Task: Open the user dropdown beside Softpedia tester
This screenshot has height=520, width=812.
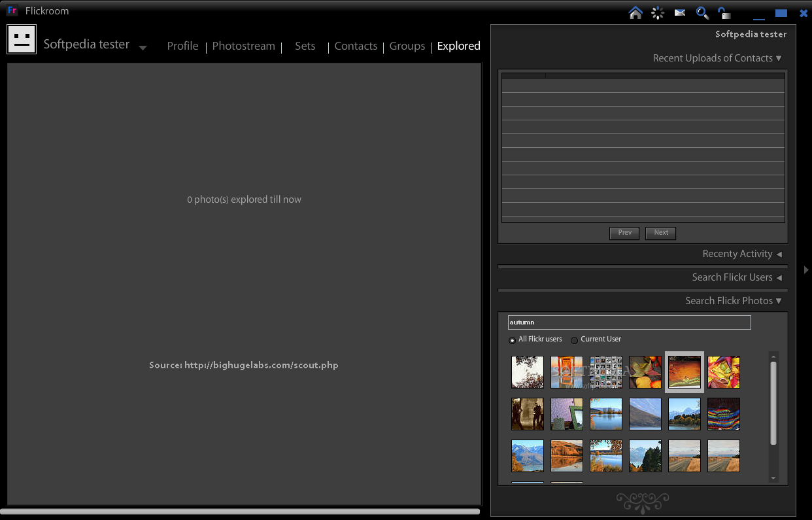Action: point(143,48)
